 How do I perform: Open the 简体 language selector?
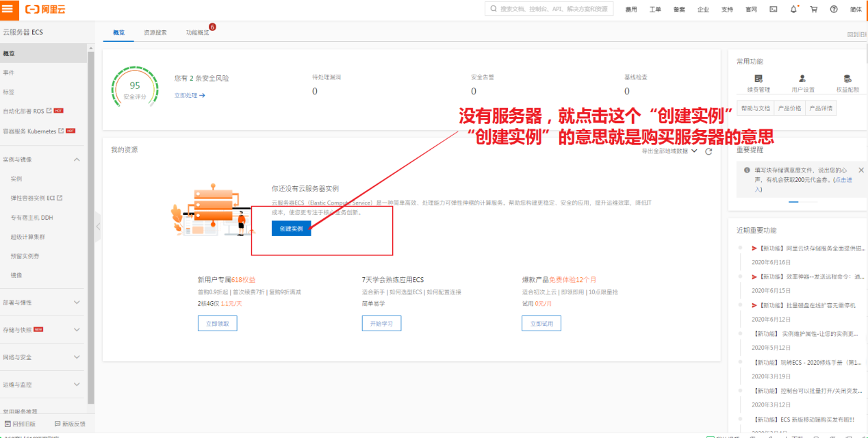(x=856, y=10)
